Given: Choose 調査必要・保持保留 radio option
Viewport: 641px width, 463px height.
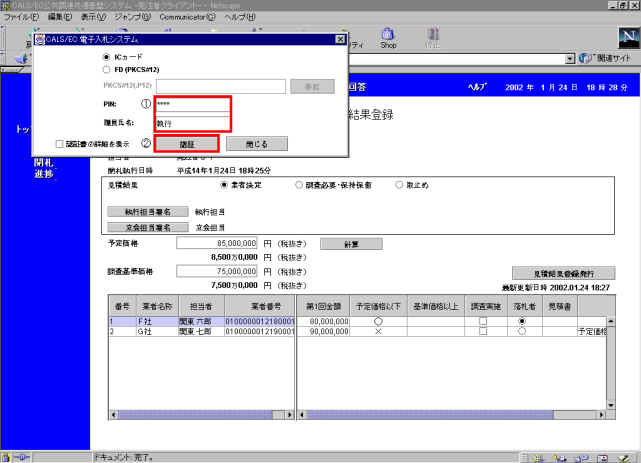Looking at the screenshot, I should (x=300, y=185).
